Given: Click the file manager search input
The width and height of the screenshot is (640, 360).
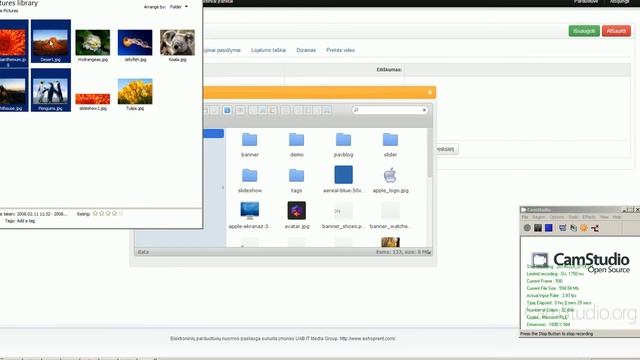Looking at the screenshot, I should coord(390,110).
